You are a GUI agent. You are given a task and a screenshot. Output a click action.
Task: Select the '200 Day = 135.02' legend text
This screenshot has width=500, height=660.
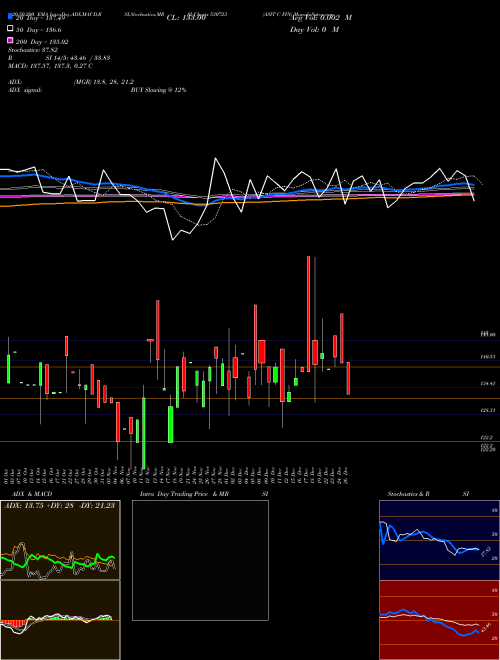click(42, 42)
